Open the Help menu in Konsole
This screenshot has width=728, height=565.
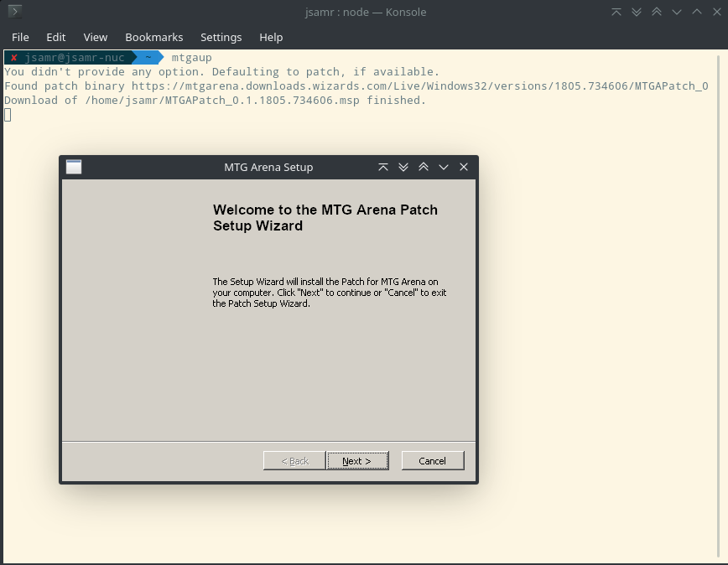271,37
